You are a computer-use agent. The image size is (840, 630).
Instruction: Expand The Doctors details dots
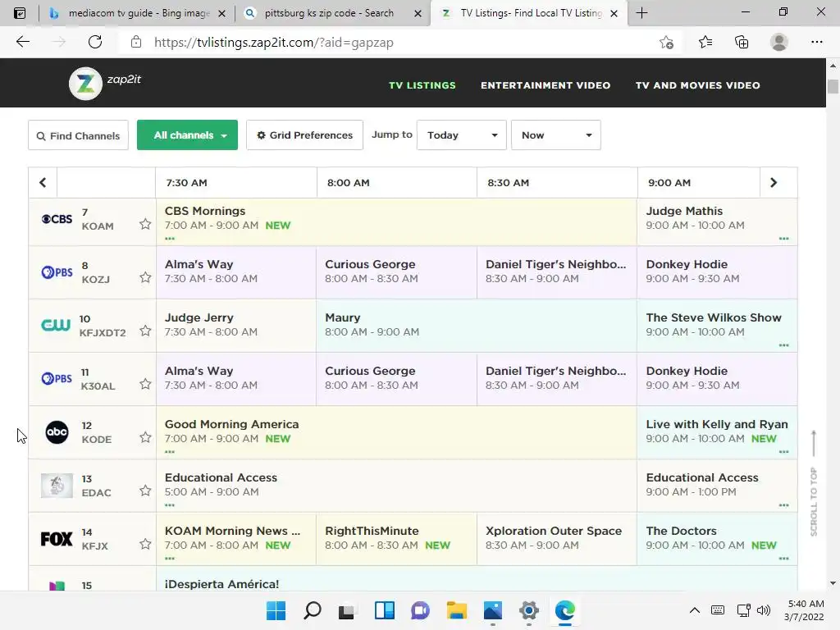click(783, 558)
